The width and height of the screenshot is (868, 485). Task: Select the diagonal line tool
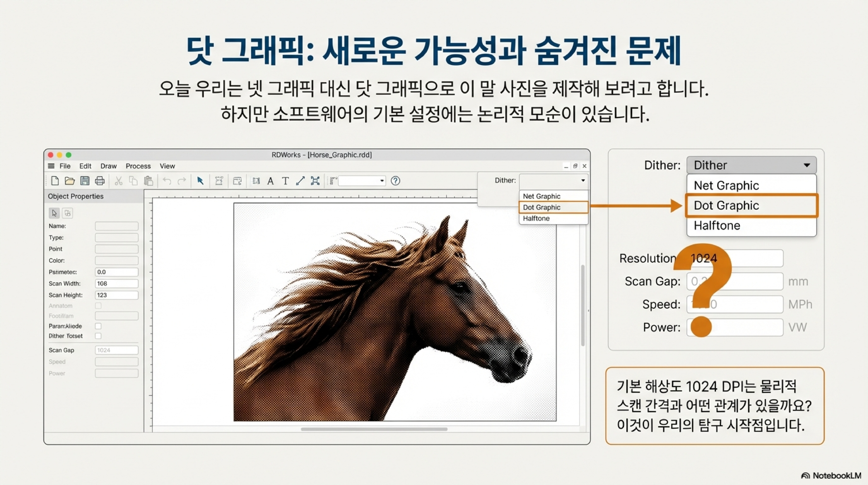pyautogui.click(x=300, y=181)
